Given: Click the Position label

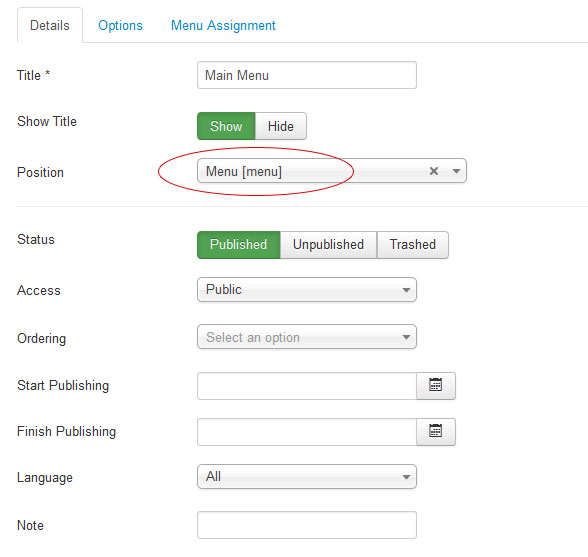Looking at the screenshot, I should 40,172.
